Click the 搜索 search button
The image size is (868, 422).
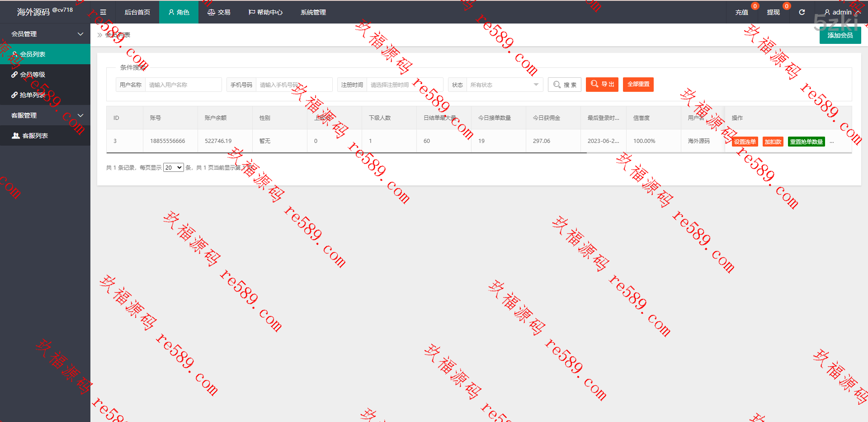coord(564,85)
